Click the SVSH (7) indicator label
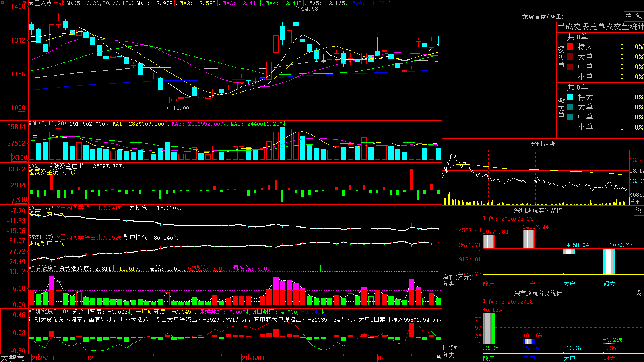 point(41,238)
